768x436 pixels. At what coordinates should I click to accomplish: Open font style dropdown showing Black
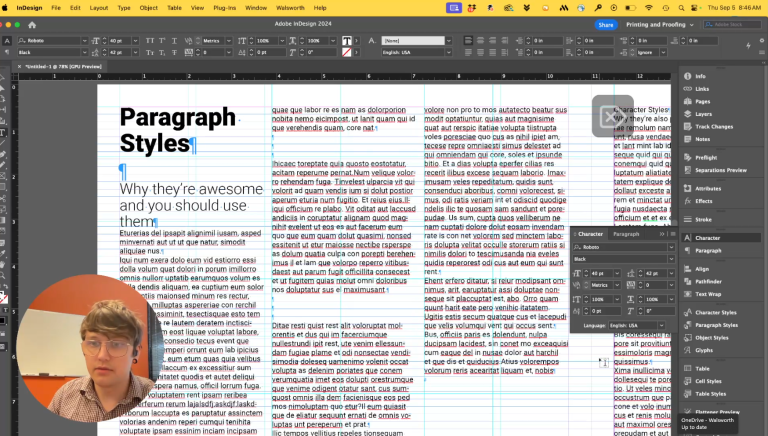[x=84, y=52]
